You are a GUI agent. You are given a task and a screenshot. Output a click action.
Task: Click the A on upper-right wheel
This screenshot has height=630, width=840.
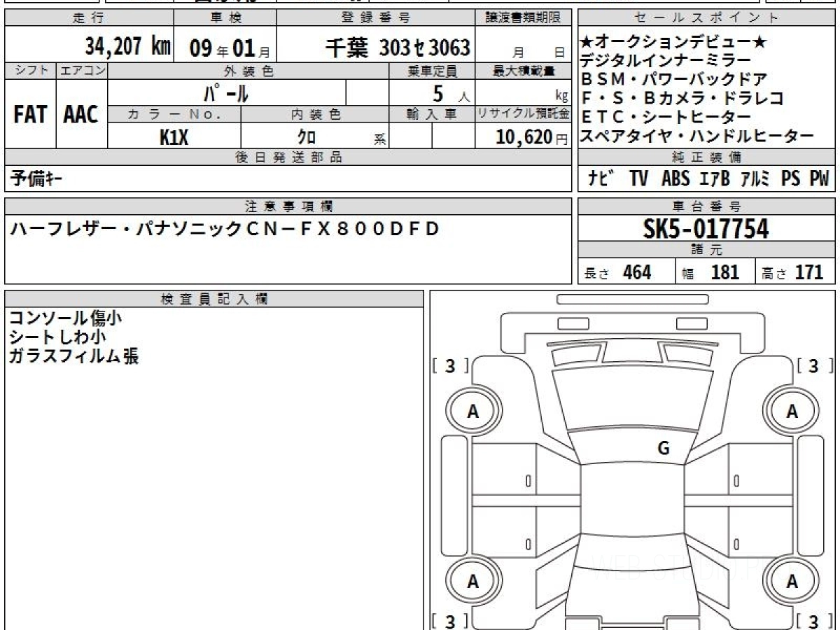[x=792, y=412]
